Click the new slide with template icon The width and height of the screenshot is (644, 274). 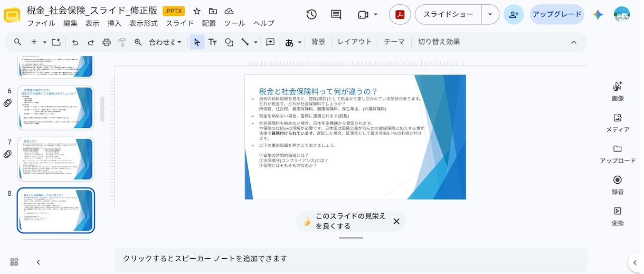coord(56,42)
